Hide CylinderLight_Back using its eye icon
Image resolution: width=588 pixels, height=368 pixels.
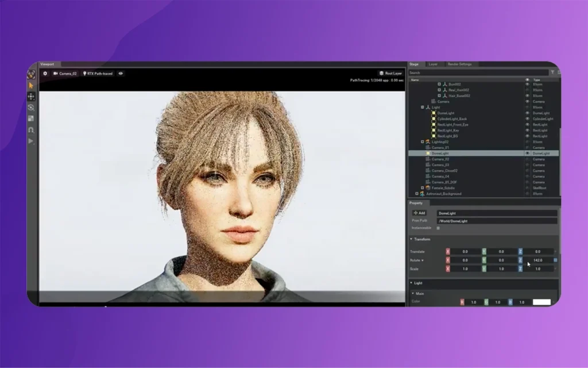point(527,118)
